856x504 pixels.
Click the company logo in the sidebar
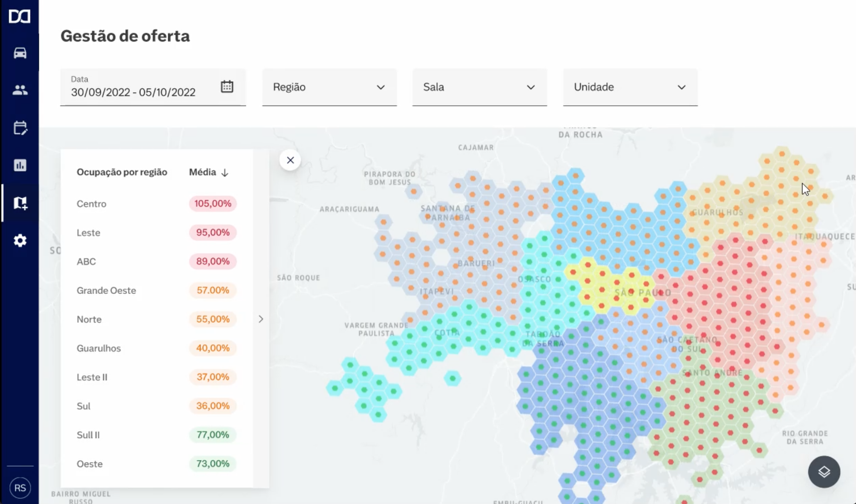20,17
